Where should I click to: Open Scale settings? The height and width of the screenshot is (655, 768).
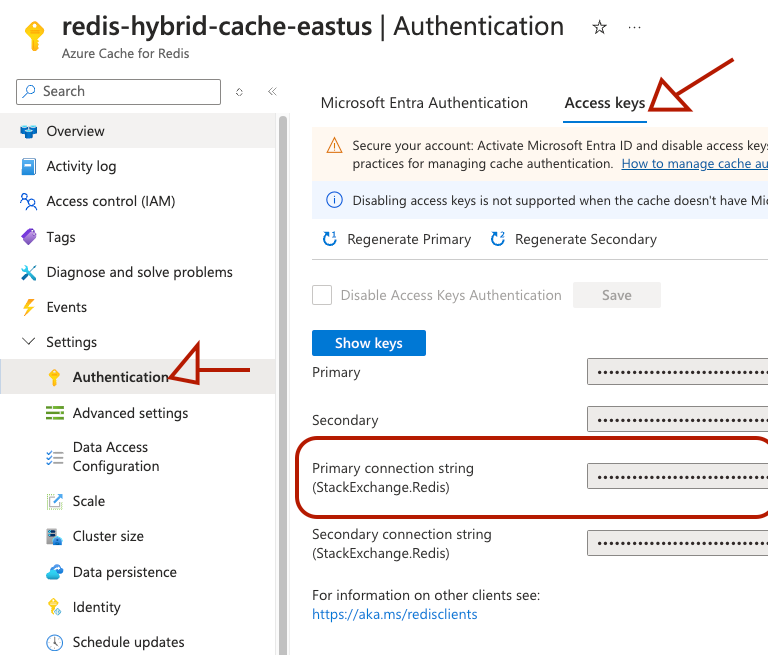138,501
